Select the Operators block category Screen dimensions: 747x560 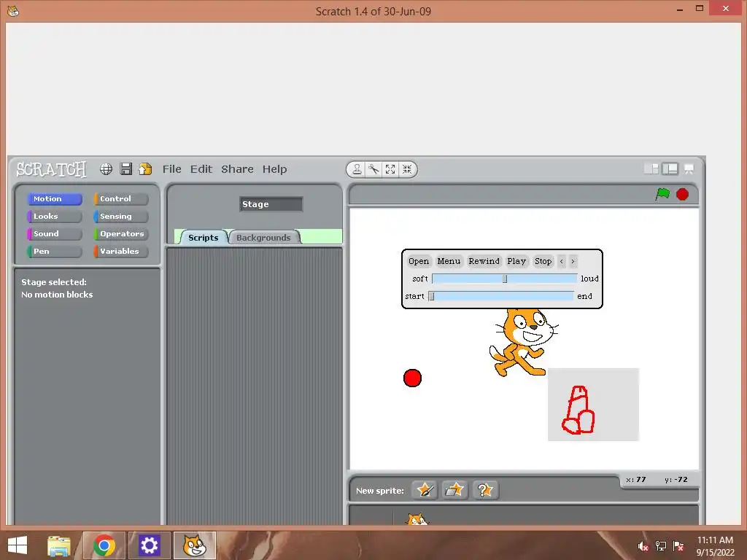121,234
